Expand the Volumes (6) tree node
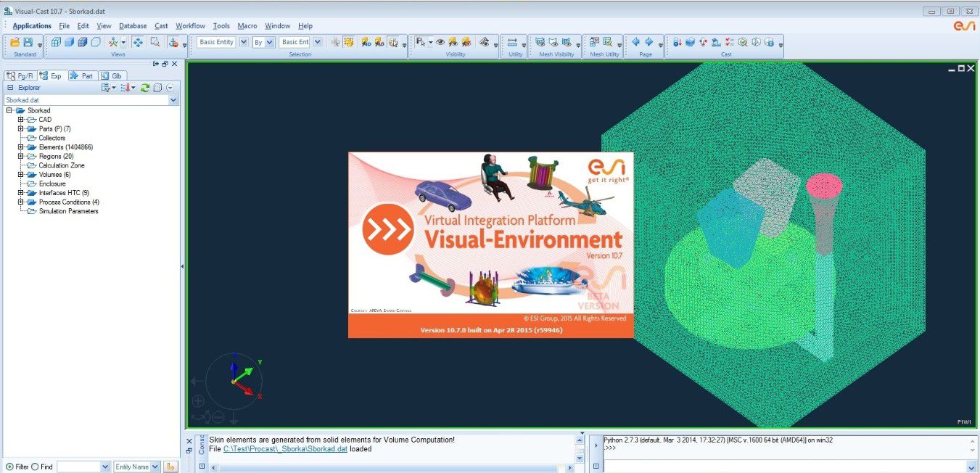Image resolution: width=980 pixels, height=473 pixels. tap(21, 175)
